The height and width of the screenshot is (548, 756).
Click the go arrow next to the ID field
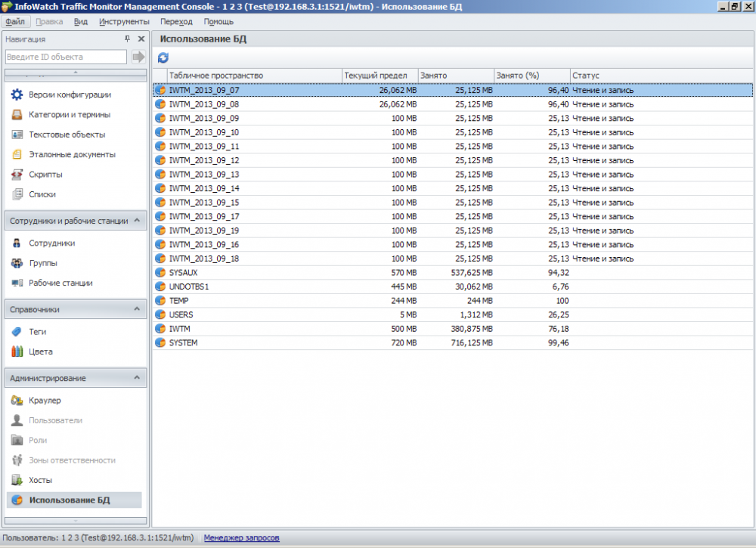point(138,57)
